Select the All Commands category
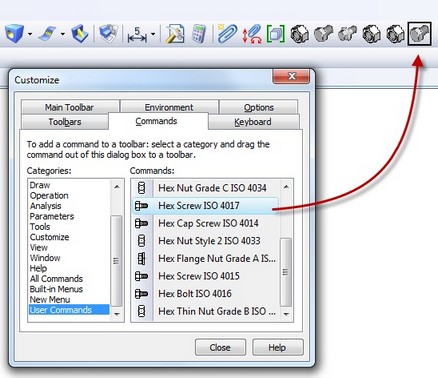Viewport: 438px width, 378px height. 56,279
